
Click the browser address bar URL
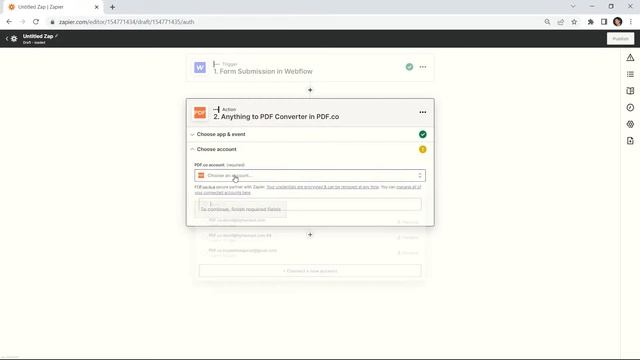click(x=126, y=22)
